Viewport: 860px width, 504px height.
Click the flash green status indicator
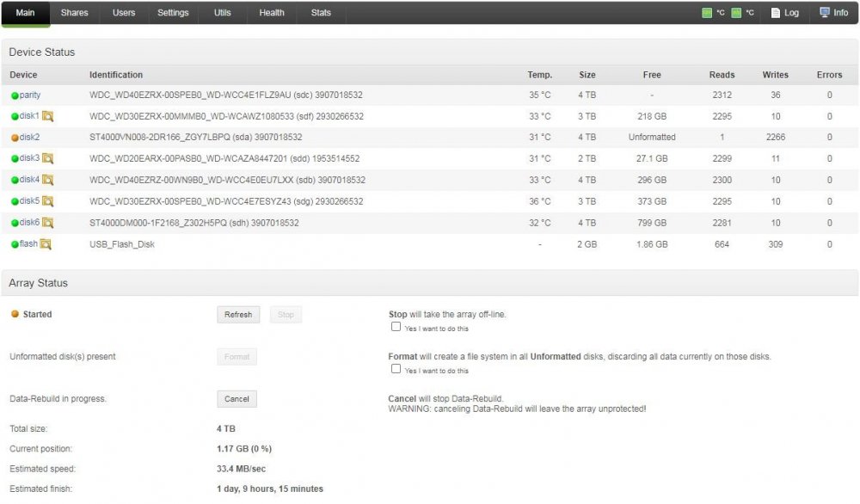(x=15, y=244)
